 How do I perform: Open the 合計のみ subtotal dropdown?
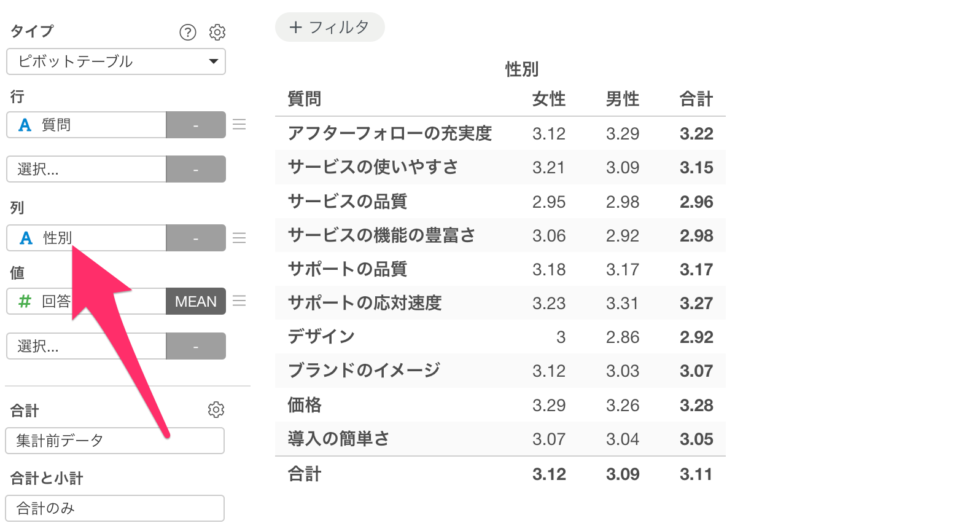(x=115, y=508)
